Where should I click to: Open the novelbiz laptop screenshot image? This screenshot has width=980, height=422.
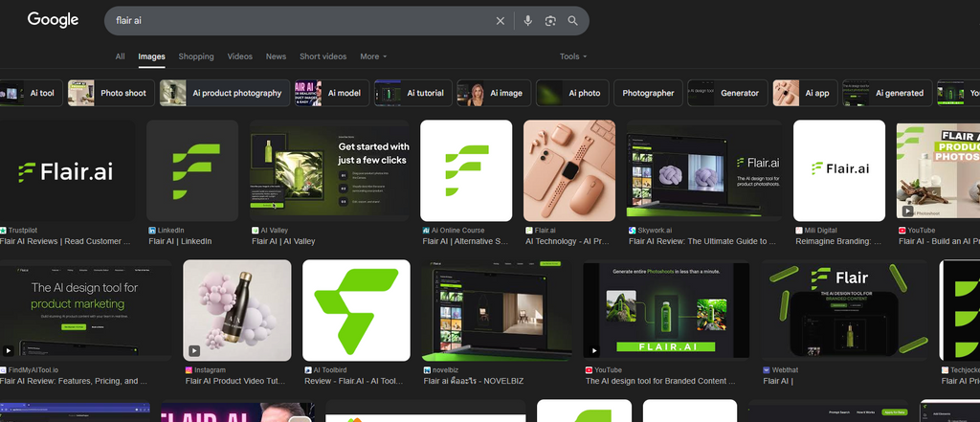coord(497,310)
